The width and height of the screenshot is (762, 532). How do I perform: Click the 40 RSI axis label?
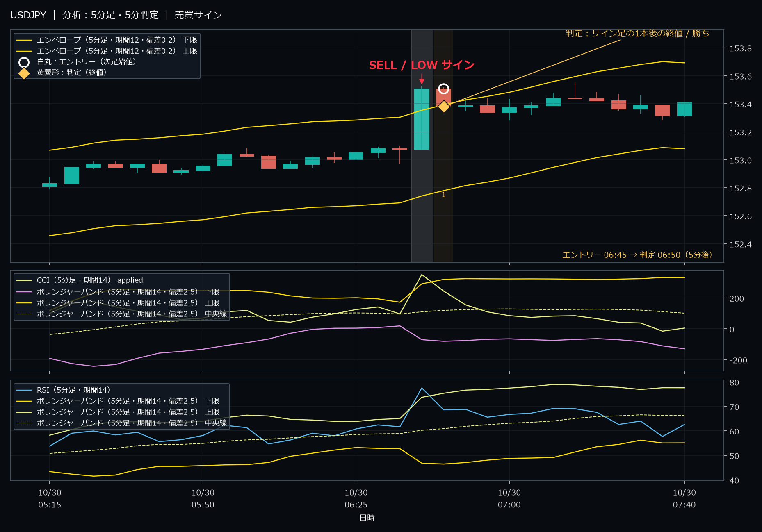(x=734, y=480)
